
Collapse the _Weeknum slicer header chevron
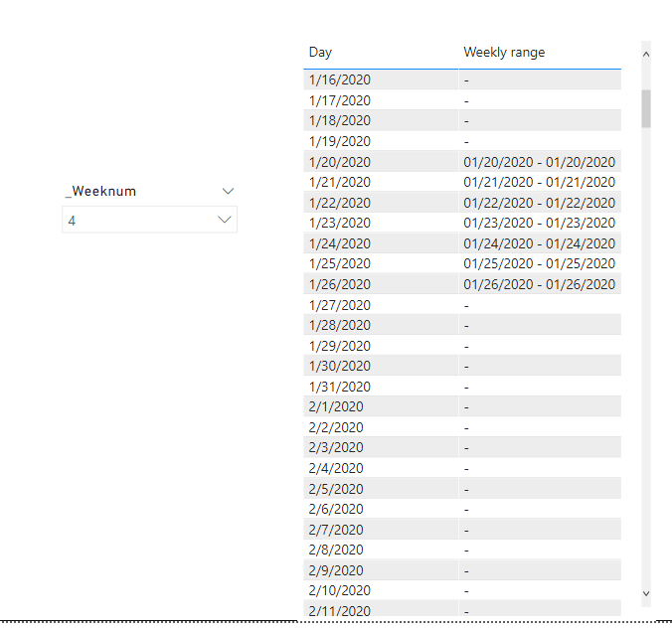pos(228,191)
